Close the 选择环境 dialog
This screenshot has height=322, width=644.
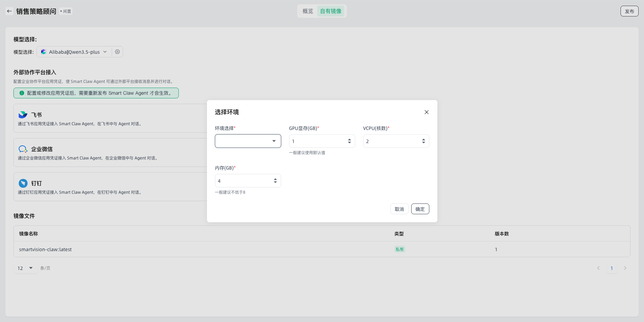coord(426,112)
